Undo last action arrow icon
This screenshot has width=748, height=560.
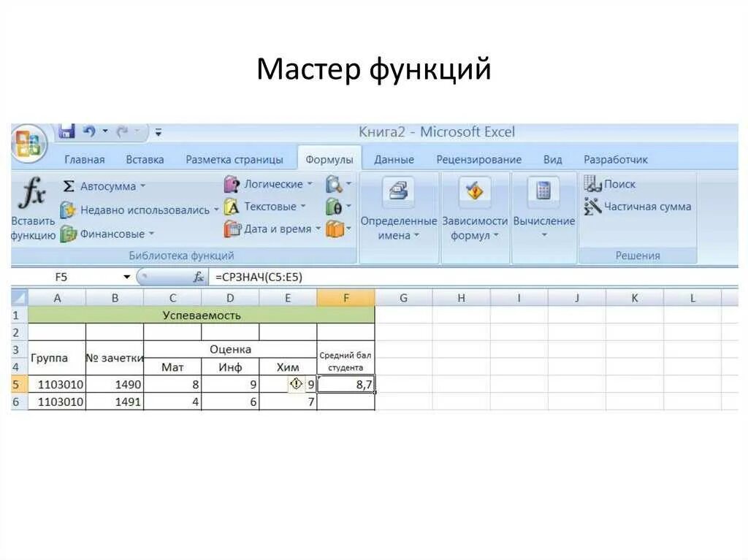click(x=89, y=131)
